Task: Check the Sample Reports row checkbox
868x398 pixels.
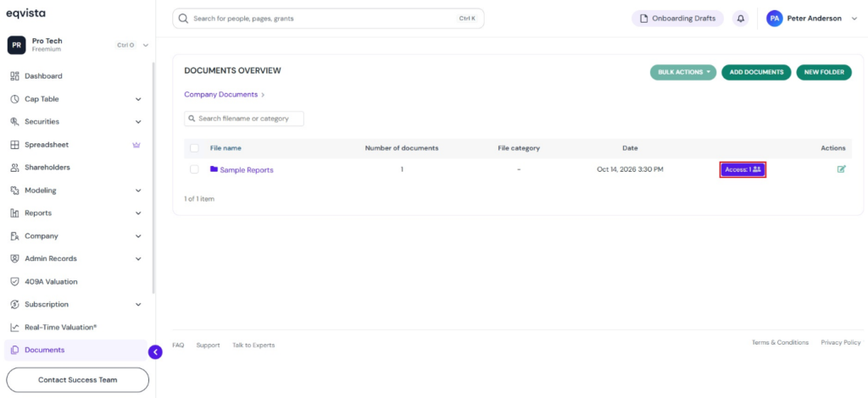Action: click(194, 169)
